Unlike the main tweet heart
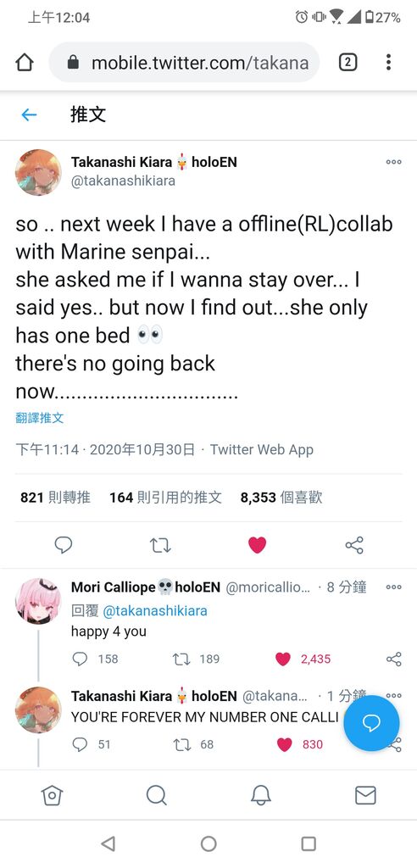The image size is (417, 868). 257,545
